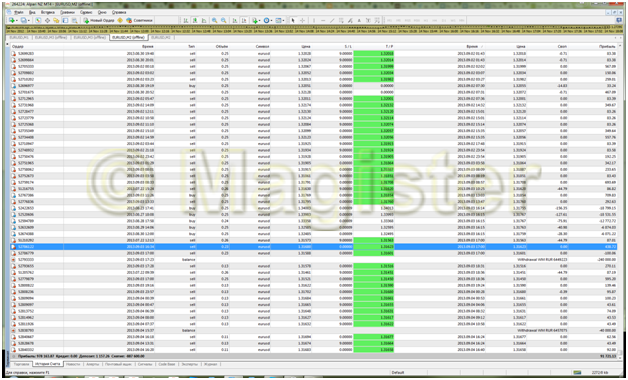Image resolution: width=628 pixels, height=380 pixels.
Task: Open the chat icon at toolbar right
Action: click(619, 20)
